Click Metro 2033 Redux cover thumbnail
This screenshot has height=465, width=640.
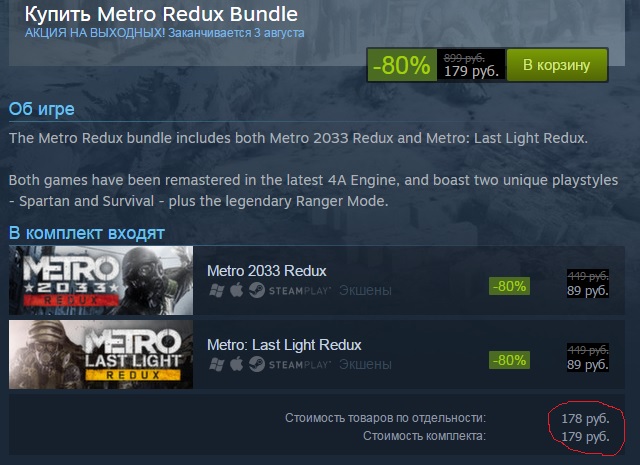101,280
